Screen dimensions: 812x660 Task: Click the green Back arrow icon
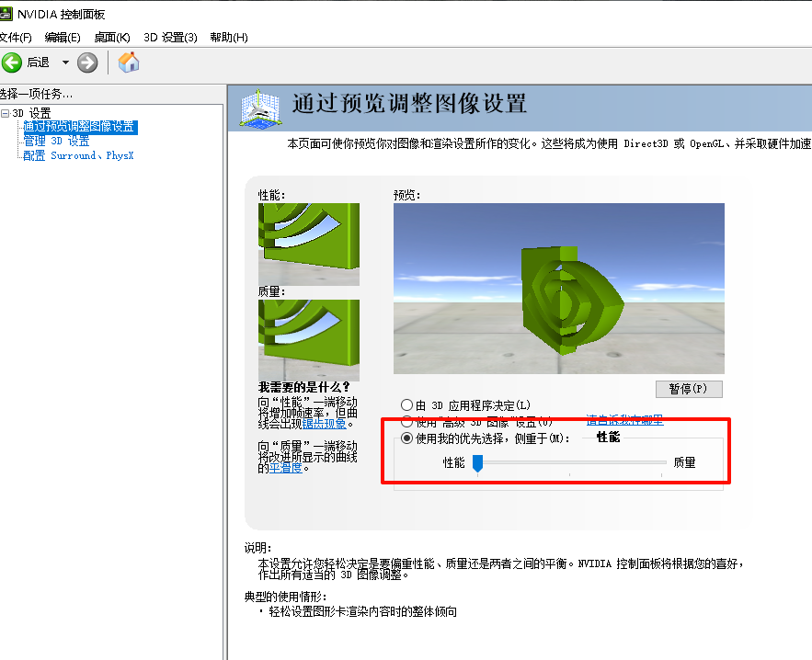(x=12, y=63)
